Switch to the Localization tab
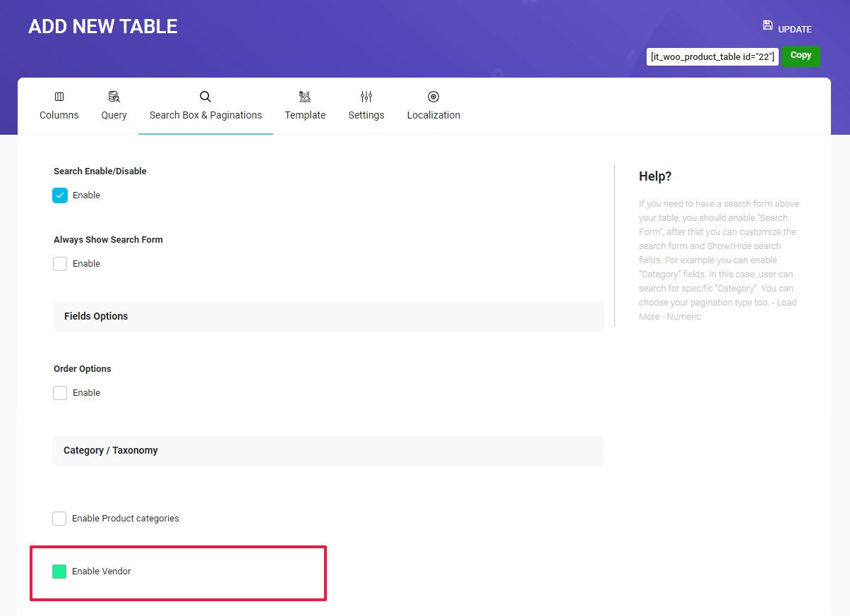This screenshot has height=616, width=850. [433, 106]
